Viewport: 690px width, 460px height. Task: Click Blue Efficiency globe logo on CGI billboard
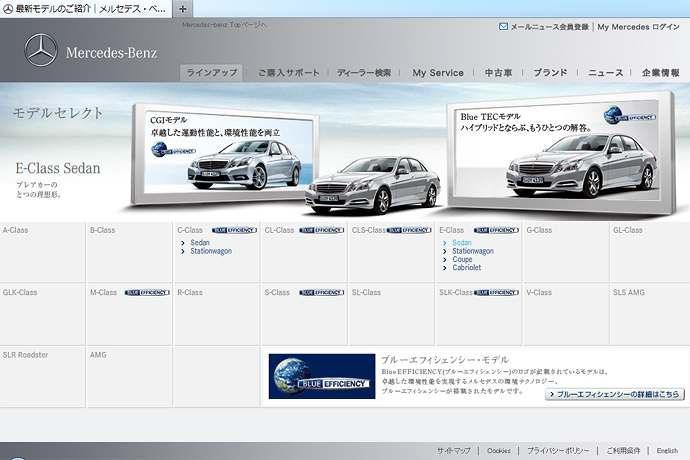point(173,150)
